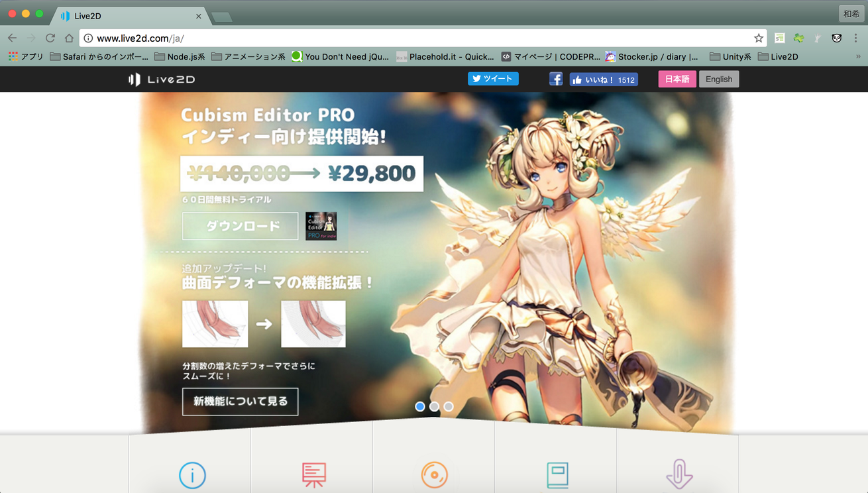Bookmark this page with the star icon
Viewport: 868px width, 493px height.
(759, 38)
